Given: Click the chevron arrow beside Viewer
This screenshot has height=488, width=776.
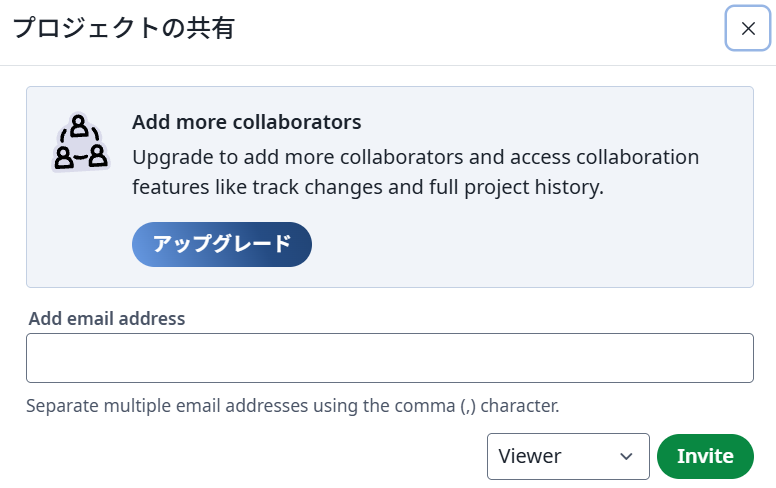Looking at the screenshot, I should tap(627, 457).
